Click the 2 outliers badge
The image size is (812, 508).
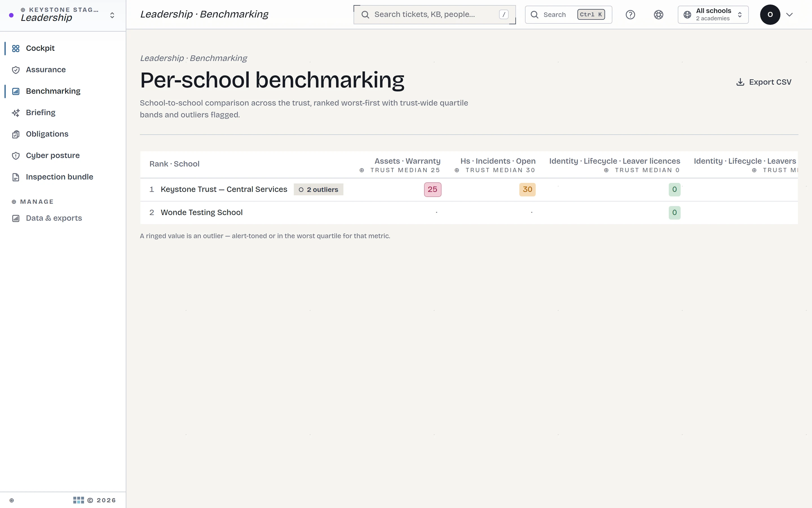click(318, 189)
